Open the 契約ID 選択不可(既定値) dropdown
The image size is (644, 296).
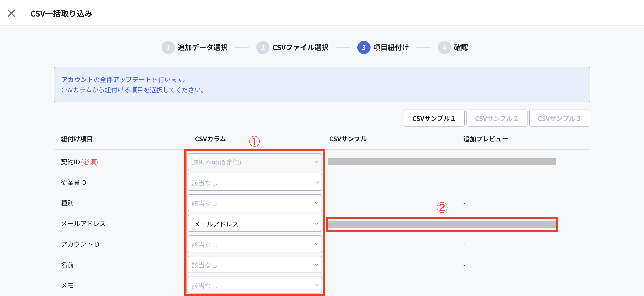(255, 162)
